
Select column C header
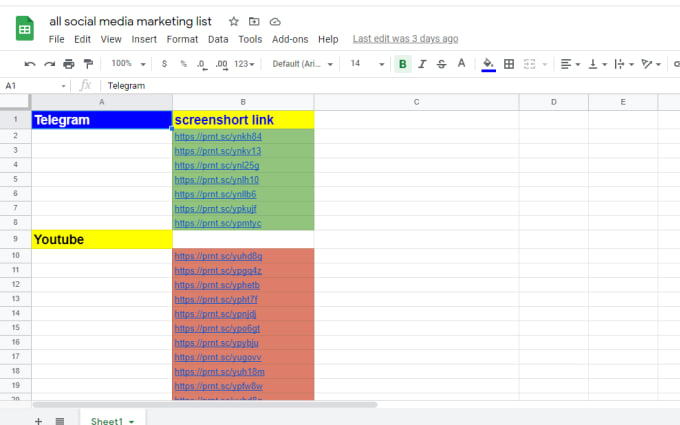click(416, 102)
